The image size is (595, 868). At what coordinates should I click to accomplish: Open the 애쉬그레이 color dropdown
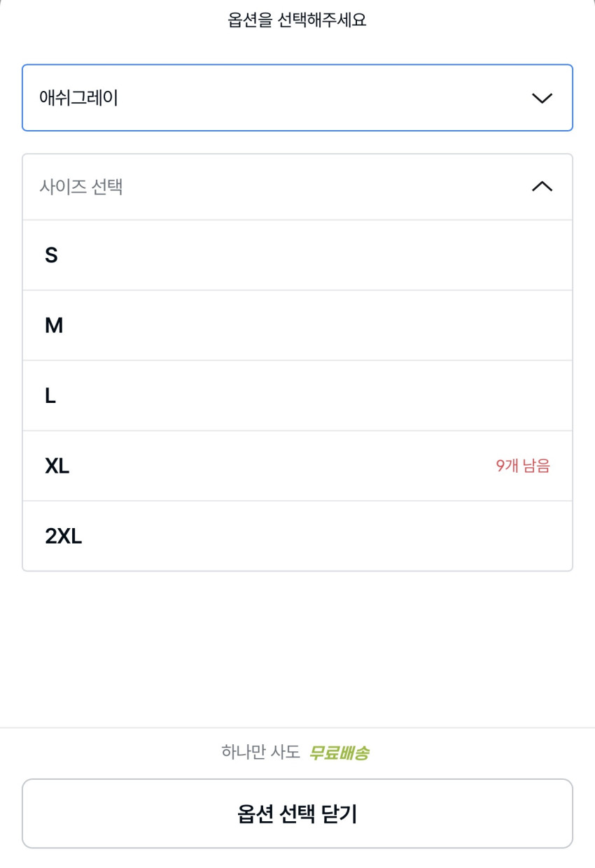(297, 98)
